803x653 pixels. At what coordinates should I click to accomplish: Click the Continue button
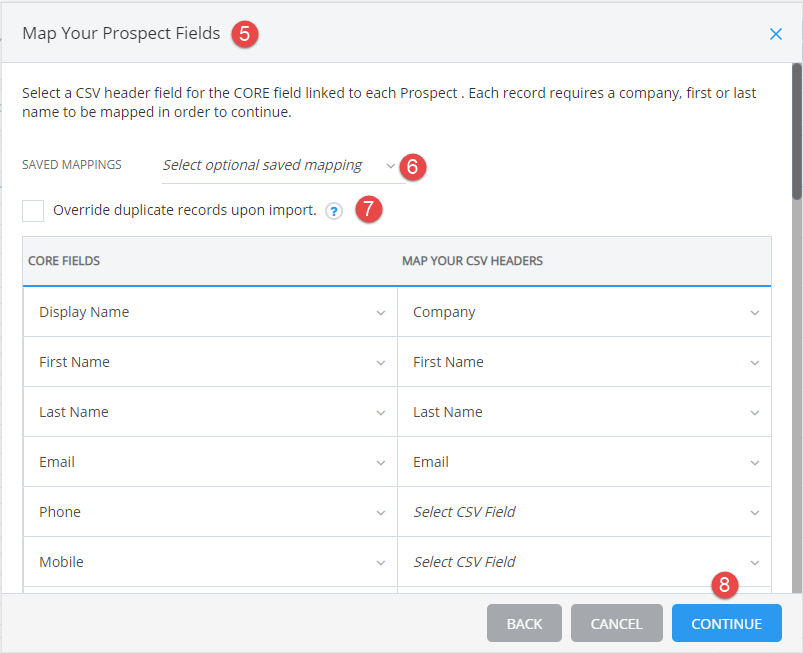(x=727, y=623)
